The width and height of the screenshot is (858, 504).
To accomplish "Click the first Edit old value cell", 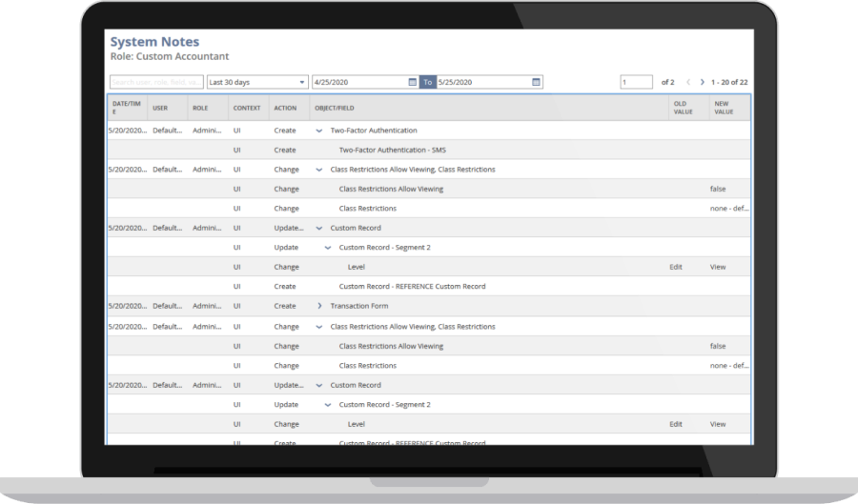I will 676,268.
